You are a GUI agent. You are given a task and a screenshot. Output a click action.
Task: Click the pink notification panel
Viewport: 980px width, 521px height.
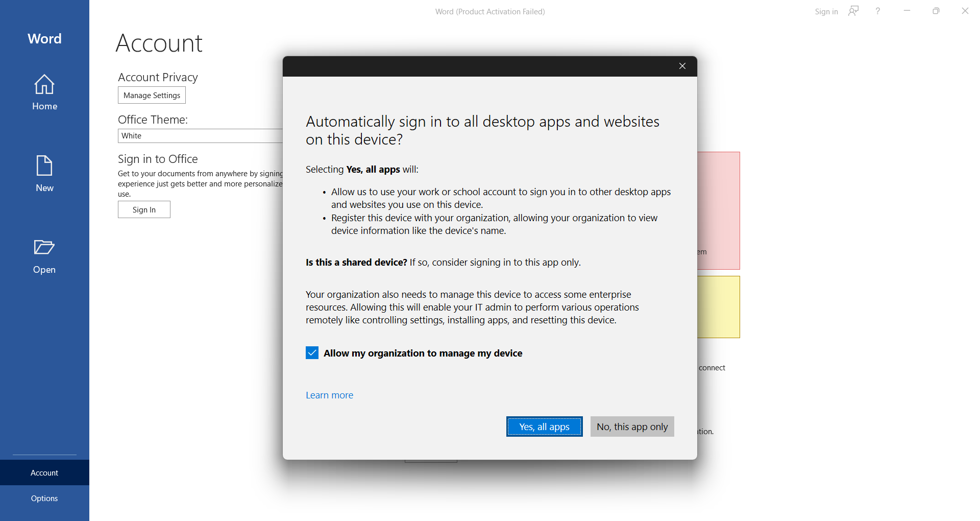719,210
